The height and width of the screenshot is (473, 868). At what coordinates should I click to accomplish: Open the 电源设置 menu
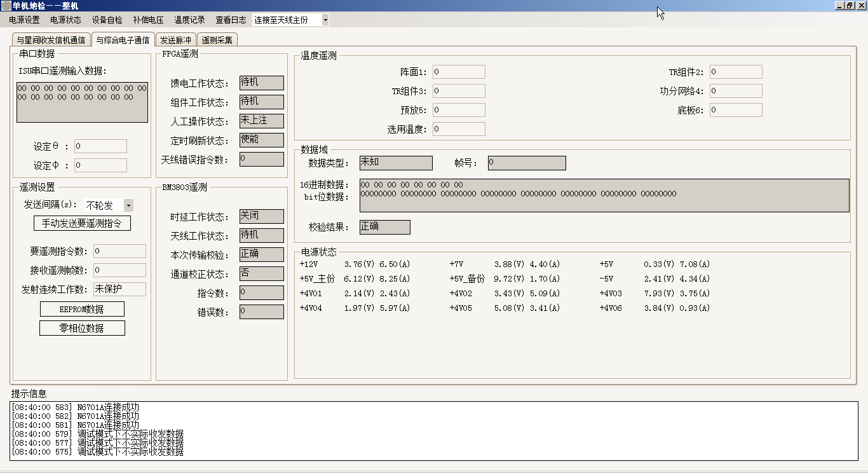(24, 20)
